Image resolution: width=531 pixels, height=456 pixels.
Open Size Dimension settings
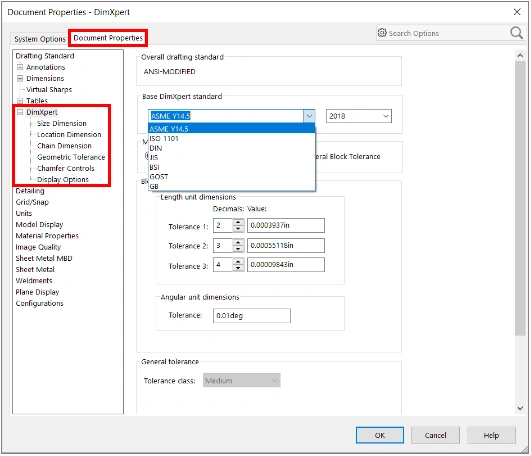(x=62, y=123)
